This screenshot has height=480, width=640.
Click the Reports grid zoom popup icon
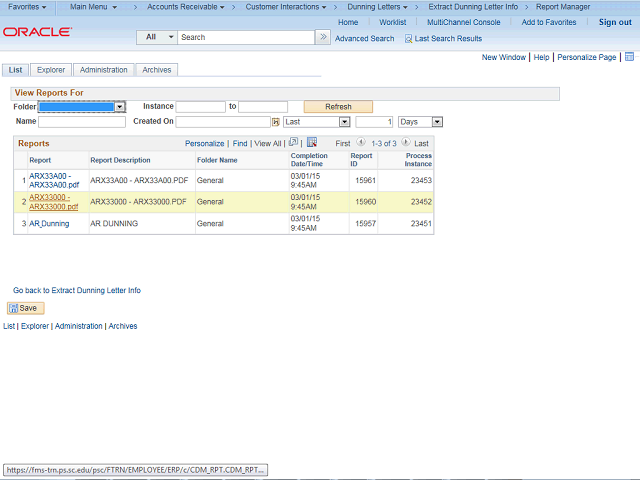[293, 143]
